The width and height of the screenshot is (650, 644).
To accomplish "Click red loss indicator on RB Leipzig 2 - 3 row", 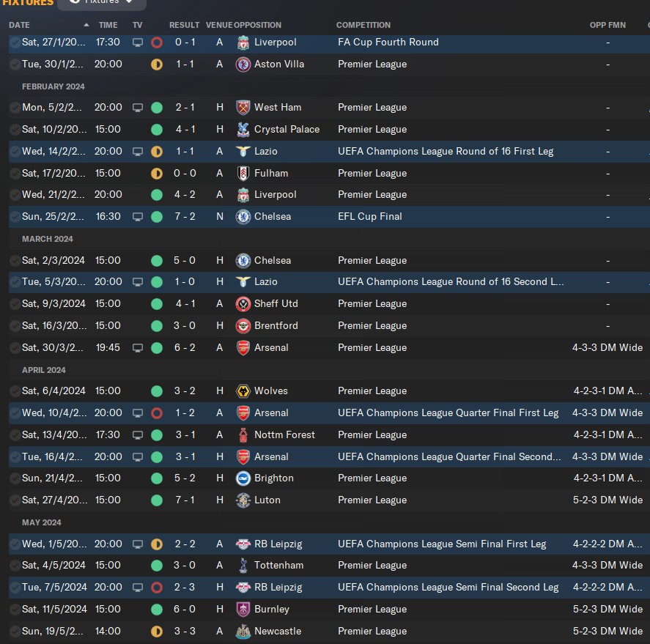I will pyautogui.click(x=157, y=588).
